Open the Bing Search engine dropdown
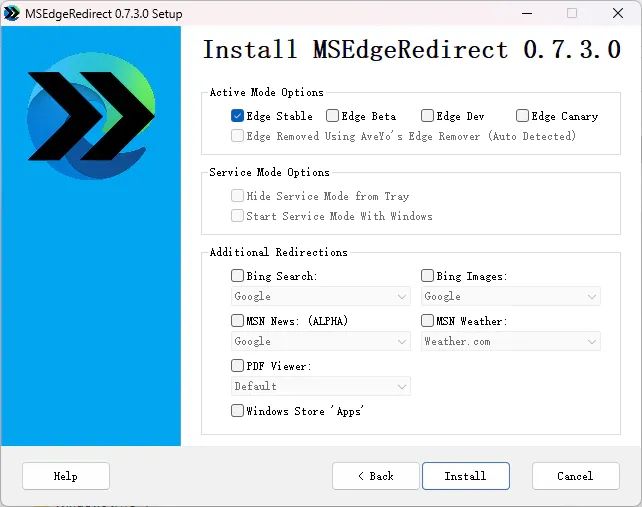Viewport: 642px width, 507px height. click(321, 296)
